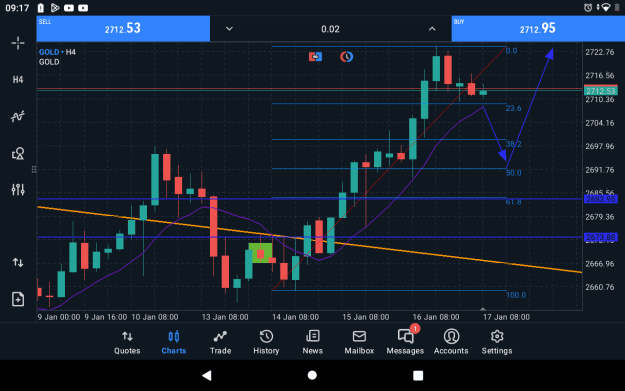
Task: Tap the BUY 2712.95 button
Action: pos(538,28)
